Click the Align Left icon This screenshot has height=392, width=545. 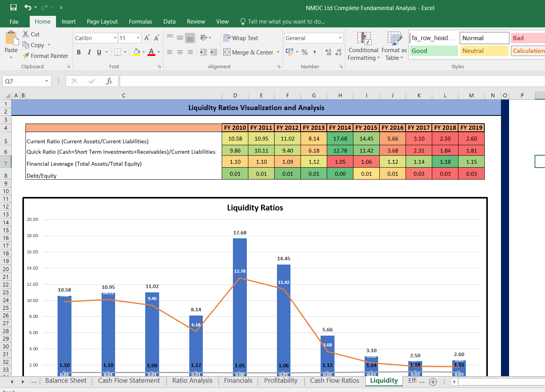tap(170, 52)
